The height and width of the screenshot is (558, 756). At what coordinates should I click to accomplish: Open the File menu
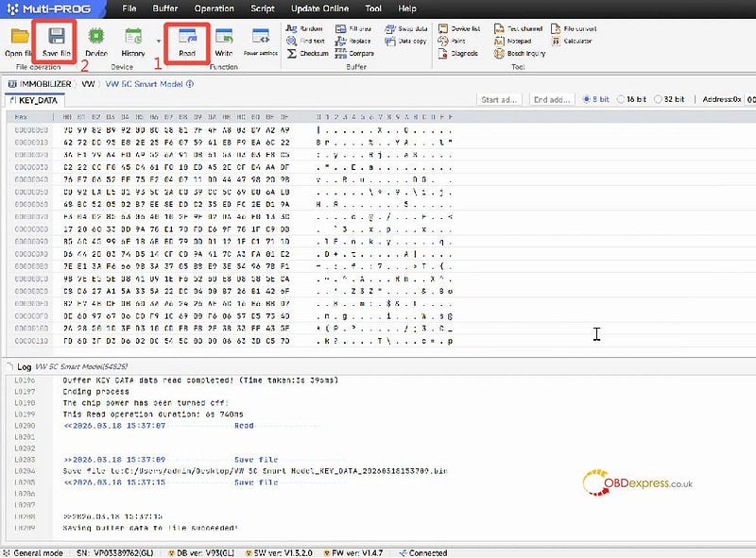(x=129, y=8)
